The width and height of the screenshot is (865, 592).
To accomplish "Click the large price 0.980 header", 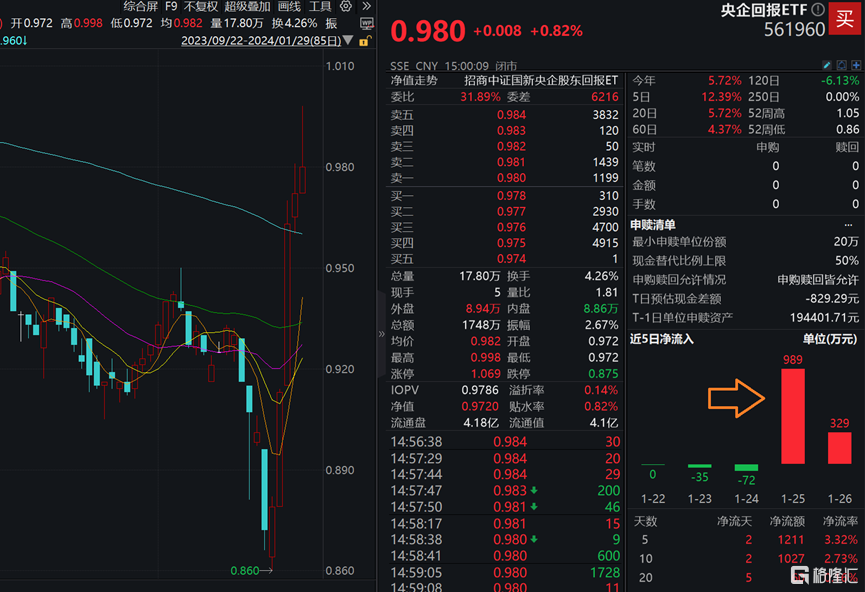I will [x=428, y=31].
